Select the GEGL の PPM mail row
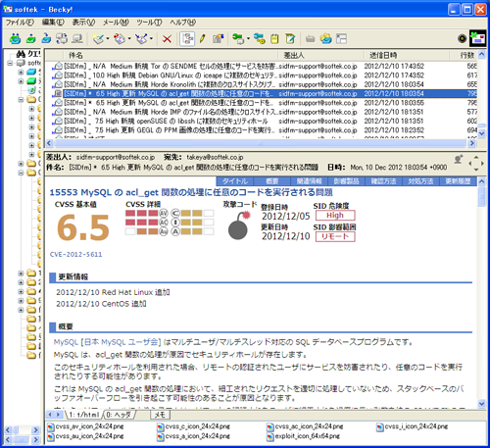 point(262,130)
